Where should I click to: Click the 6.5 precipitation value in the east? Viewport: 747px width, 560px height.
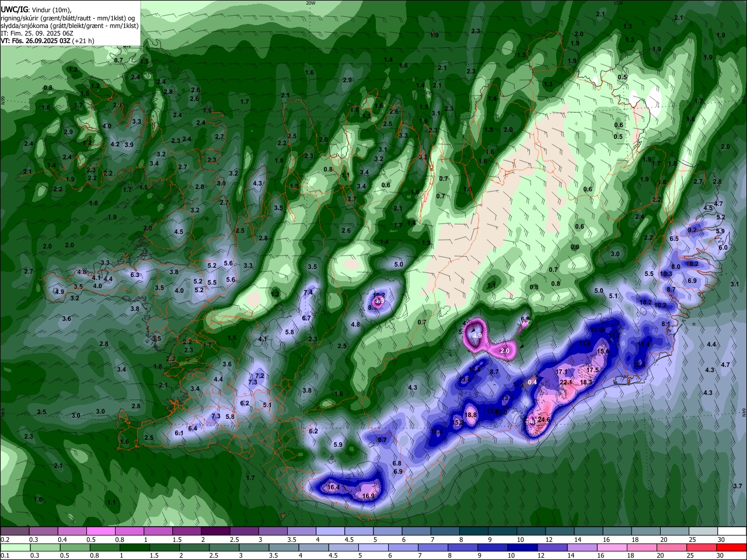point(674,239)
